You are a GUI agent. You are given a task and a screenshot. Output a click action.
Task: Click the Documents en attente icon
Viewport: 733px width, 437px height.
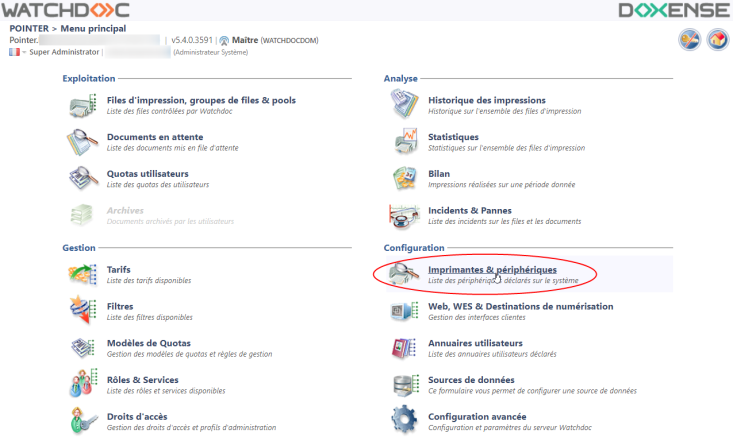click(82, 142)
